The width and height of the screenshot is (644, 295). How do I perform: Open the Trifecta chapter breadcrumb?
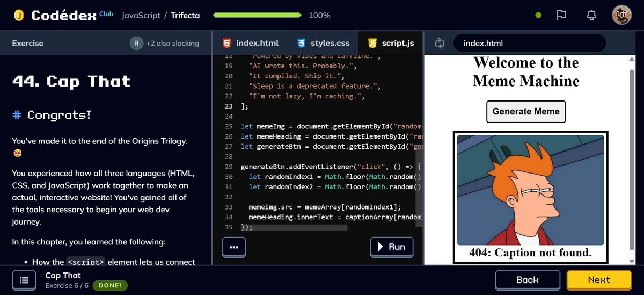[185, 15]
